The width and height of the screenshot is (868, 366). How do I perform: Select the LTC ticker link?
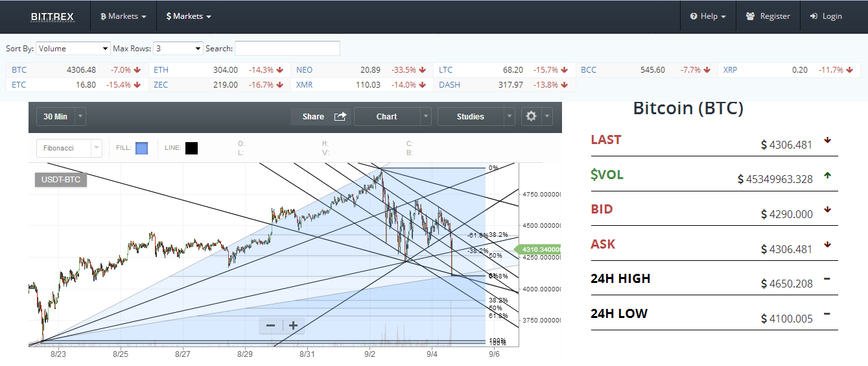click(x=445, y=70)
